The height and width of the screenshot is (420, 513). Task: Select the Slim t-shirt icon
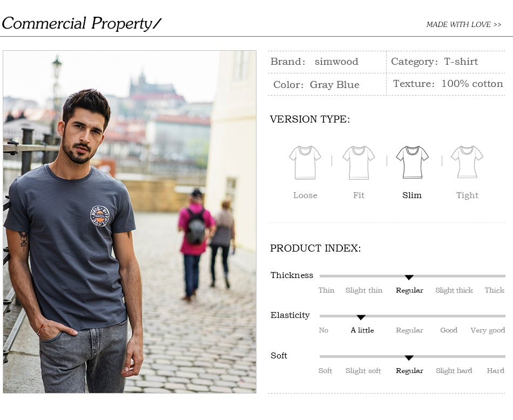(x=412, y=162)
